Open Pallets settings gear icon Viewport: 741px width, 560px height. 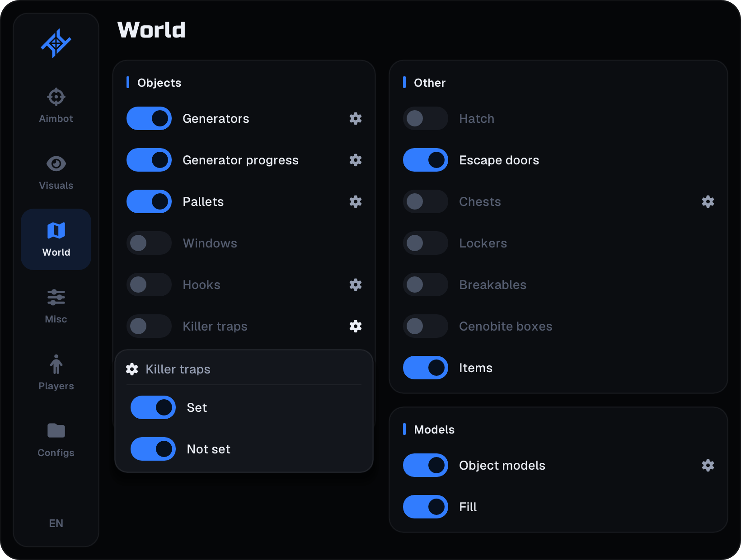click(356, 201)
